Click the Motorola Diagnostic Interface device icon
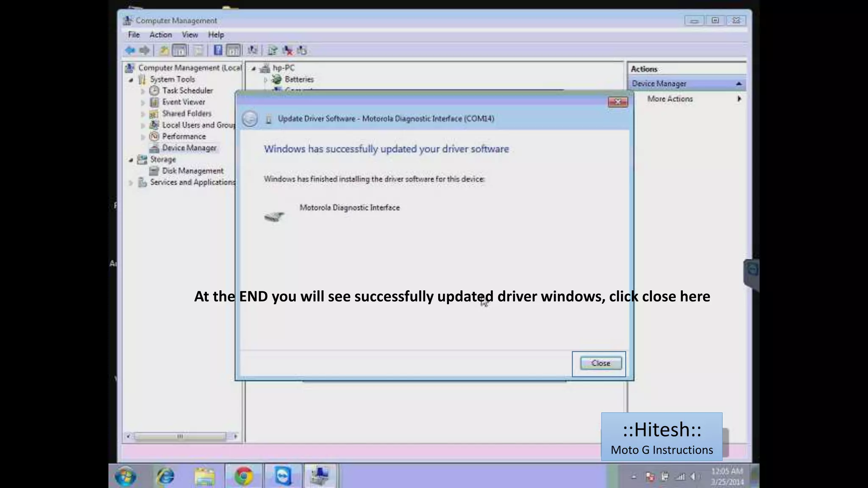Screen dimensions: 868x488 274,216
